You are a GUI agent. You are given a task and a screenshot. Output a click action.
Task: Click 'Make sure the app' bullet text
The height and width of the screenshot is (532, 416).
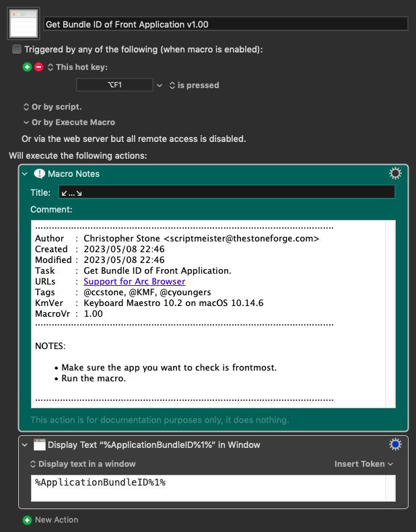point(169,367)
